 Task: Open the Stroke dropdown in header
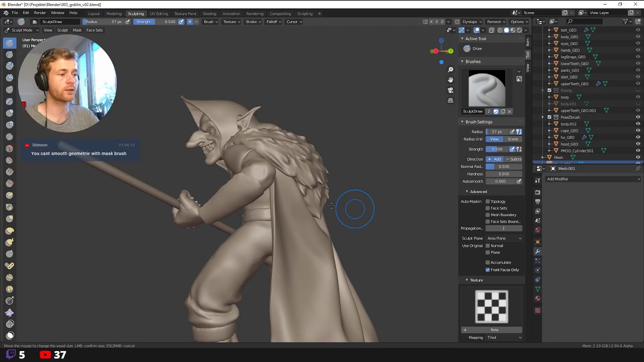coord(253,22)
